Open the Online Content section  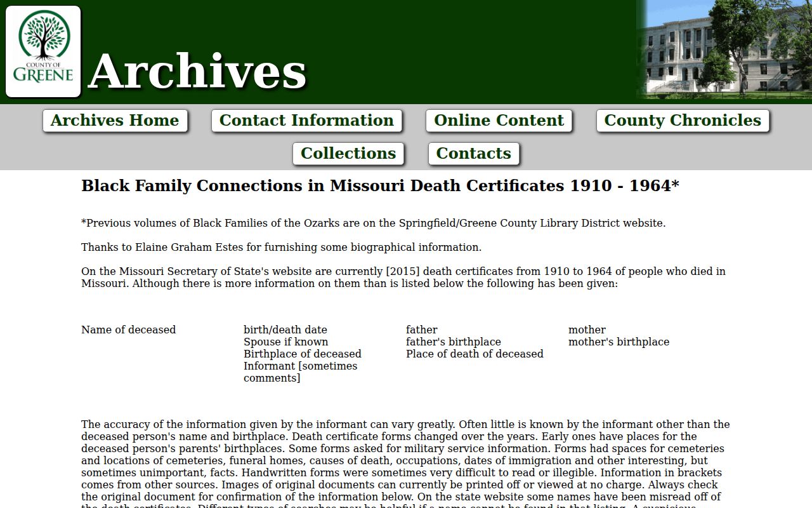point(499,121)
